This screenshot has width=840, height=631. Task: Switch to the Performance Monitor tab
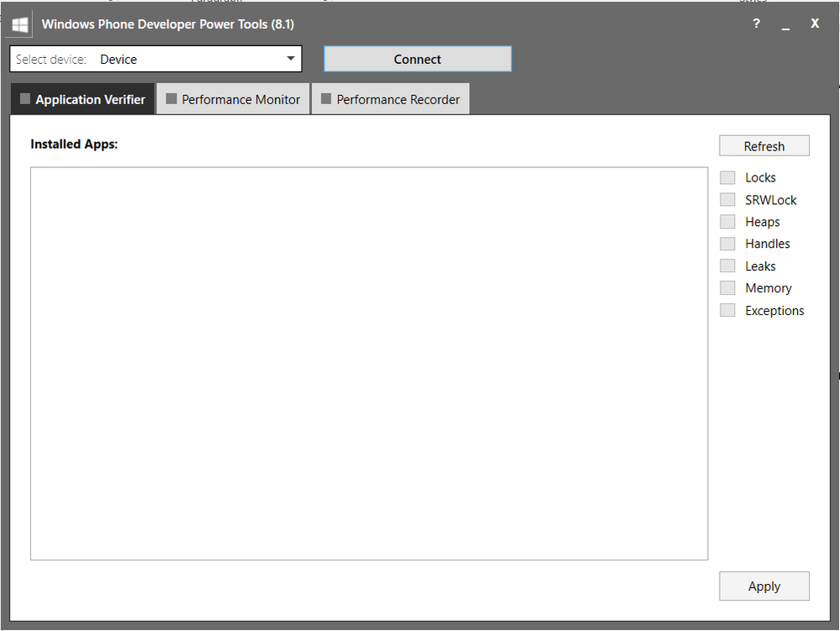point(233,99)
